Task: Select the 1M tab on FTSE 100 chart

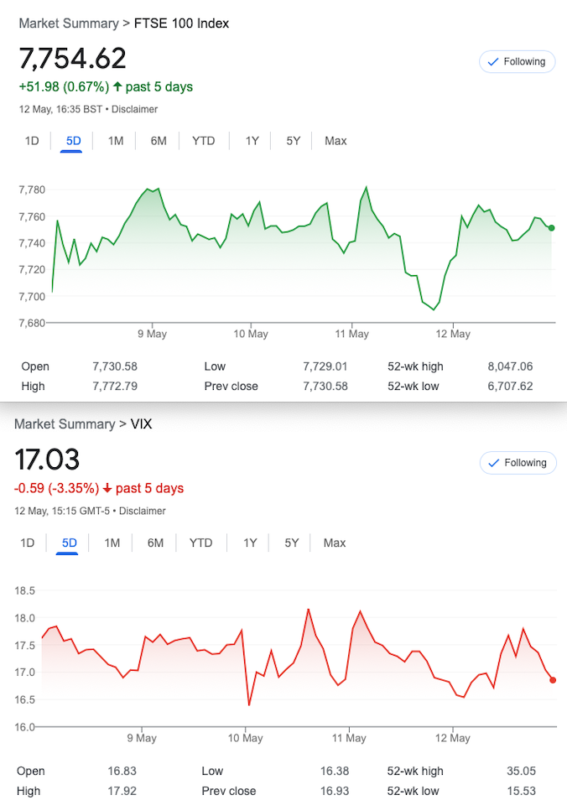Action: click(115, 141)
